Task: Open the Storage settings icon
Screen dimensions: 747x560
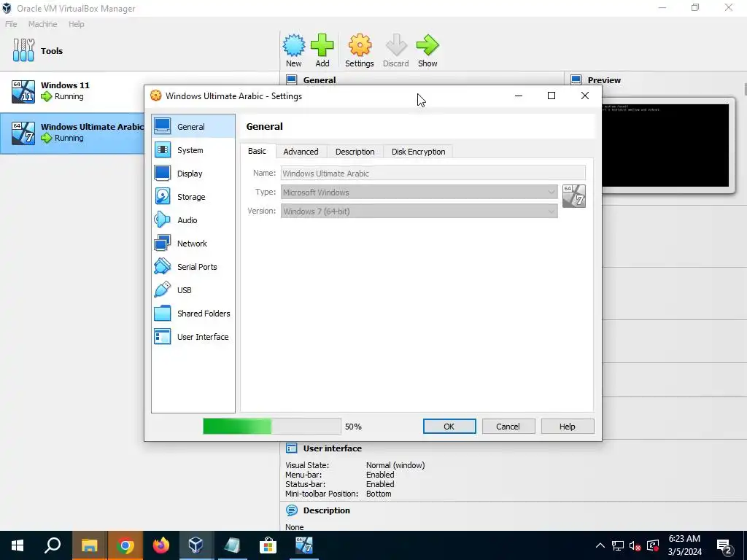Action: tap(163, 197)
